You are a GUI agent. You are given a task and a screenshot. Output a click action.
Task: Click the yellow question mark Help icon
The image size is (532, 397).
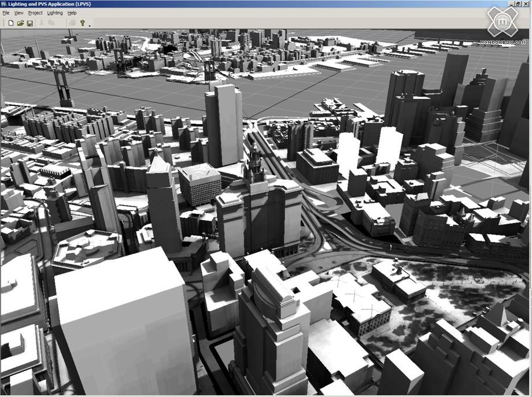[83, 23]
